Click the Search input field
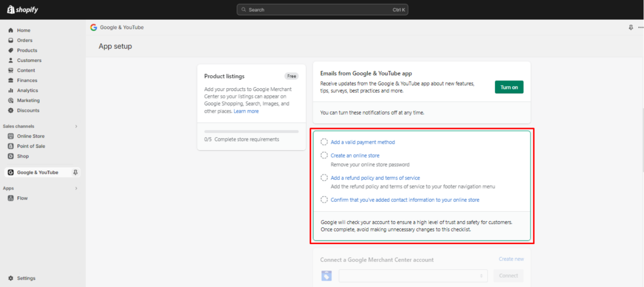The image size is (644, 287). click(322, 10)
